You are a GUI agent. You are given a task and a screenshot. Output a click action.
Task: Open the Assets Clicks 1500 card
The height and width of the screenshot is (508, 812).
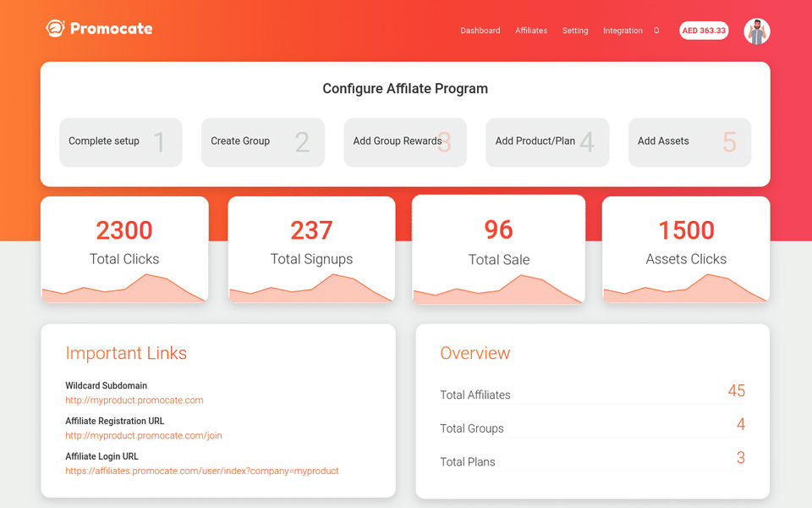[x=686, y=249]
